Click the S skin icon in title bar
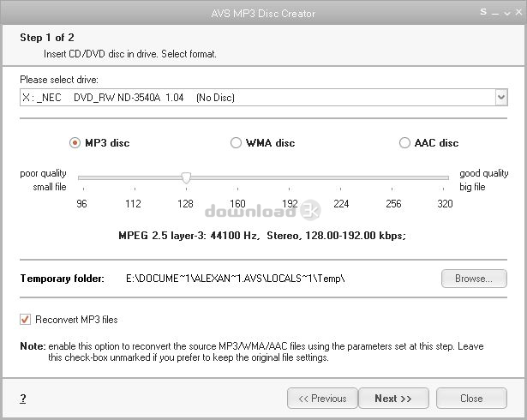The width and height of the screenshot is (527, 420). tap(483, 12)
